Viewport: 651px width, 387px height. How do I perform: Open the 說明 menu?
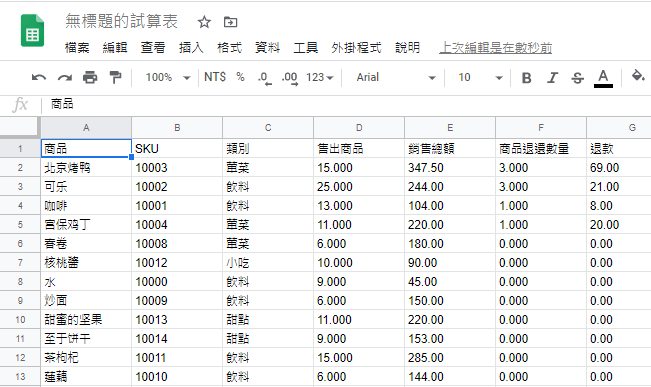(407, 48)
